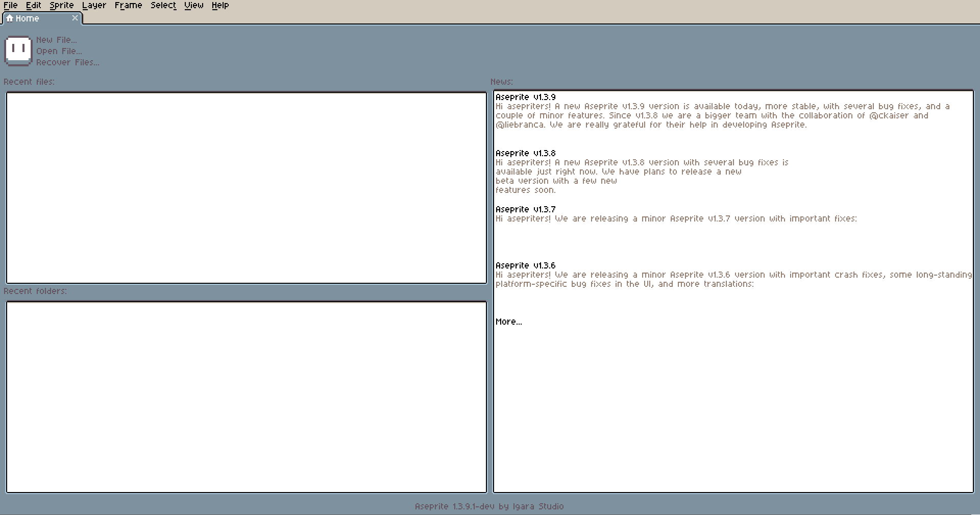Close the Home tab
The width and height of the screenshot is (980, 515).
pos(75,18)
